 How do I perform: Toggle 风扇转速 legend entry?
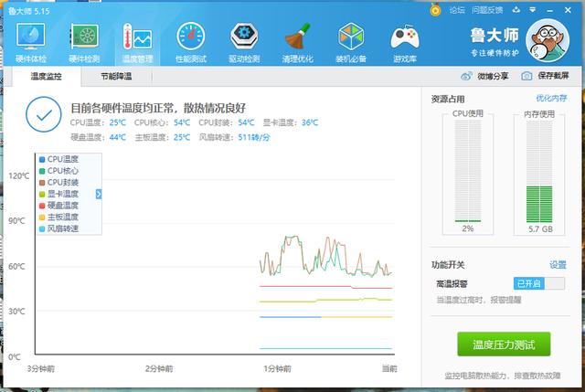point(58,228)
